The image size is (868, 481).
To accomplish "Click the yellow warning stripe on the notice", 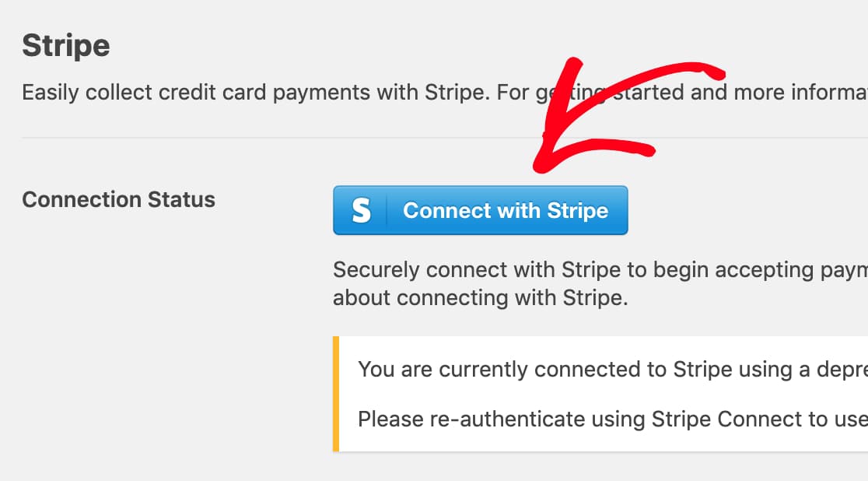I will click(335, 394).
